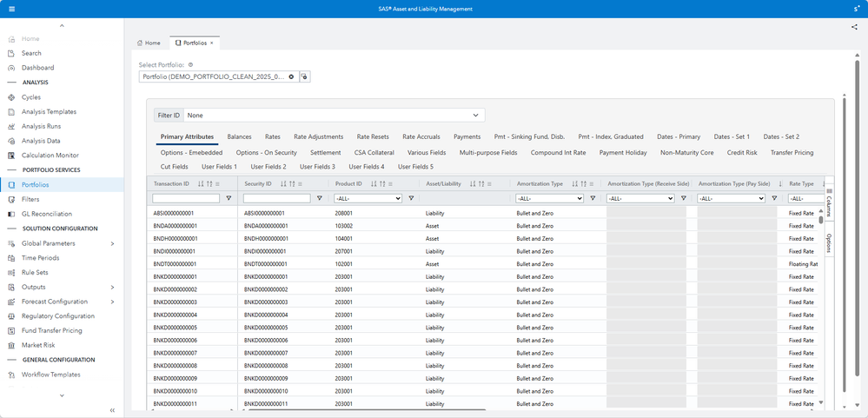Open Market Risk in the sidebar
The image size is (868, 418).
point(38,345)
